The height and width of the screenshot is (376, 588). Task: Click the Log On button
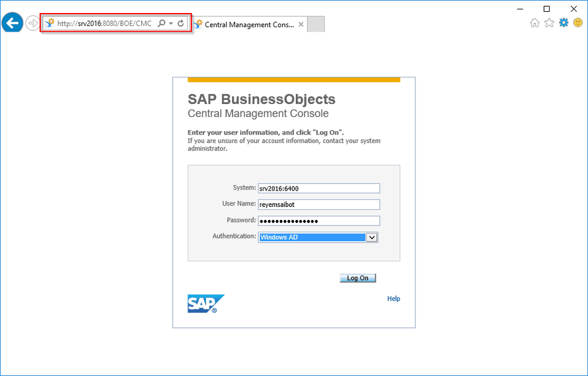358,278
